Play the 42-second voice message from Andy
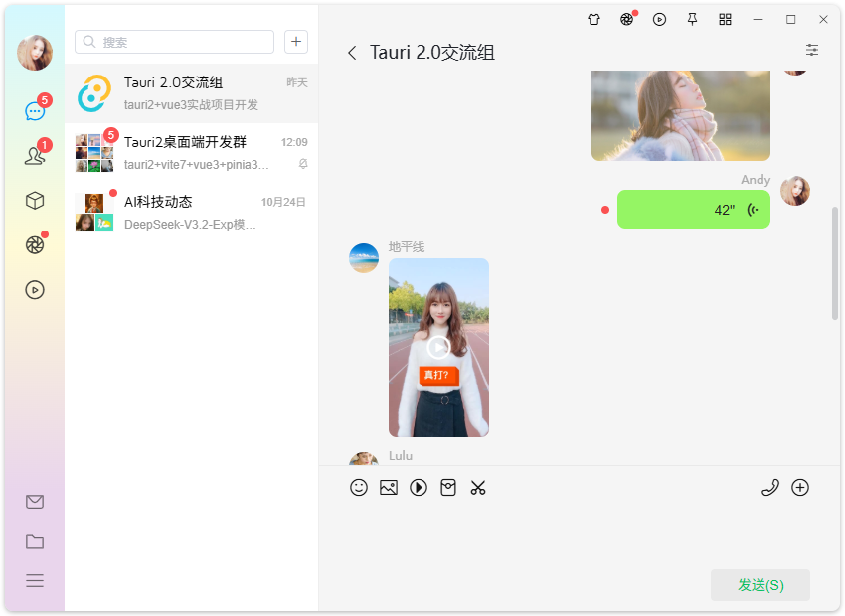Viewport: 845px width, 616px height. click(693, 210)
